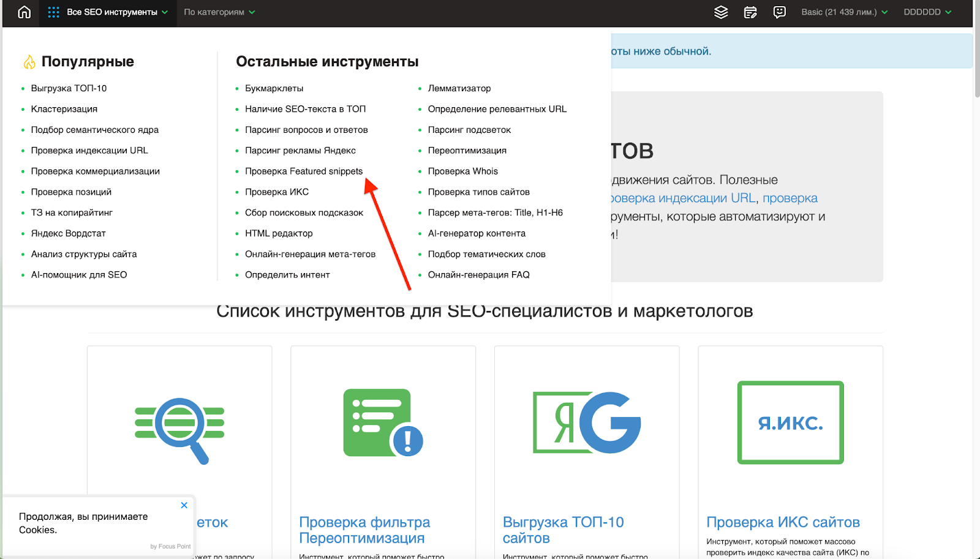Image resolution: width=980 pixels, height=559 pixels.
Task: Select the green checklist warning icon
Action: [x=383, y=423]
